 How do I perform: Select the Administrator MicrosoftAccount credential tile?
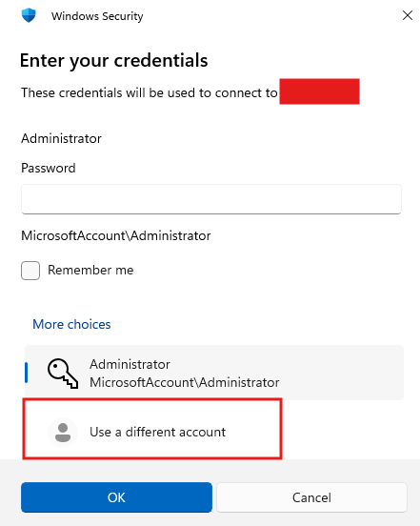[x=214, y=373]
